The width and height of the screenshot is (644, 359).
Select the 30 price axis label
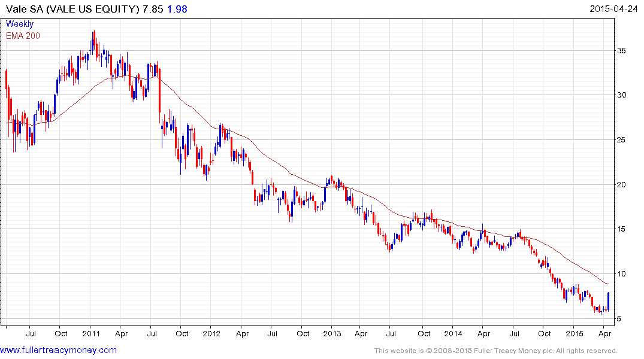(621, 95)
